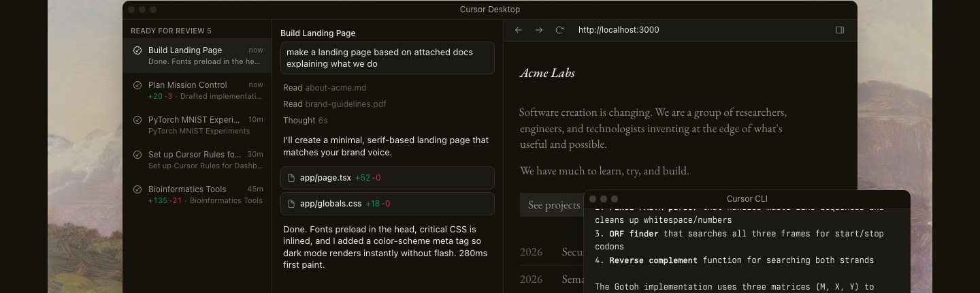
Task: Click the localhost:3000 address field
Action: pyautogui.click(x=619, y=30)
